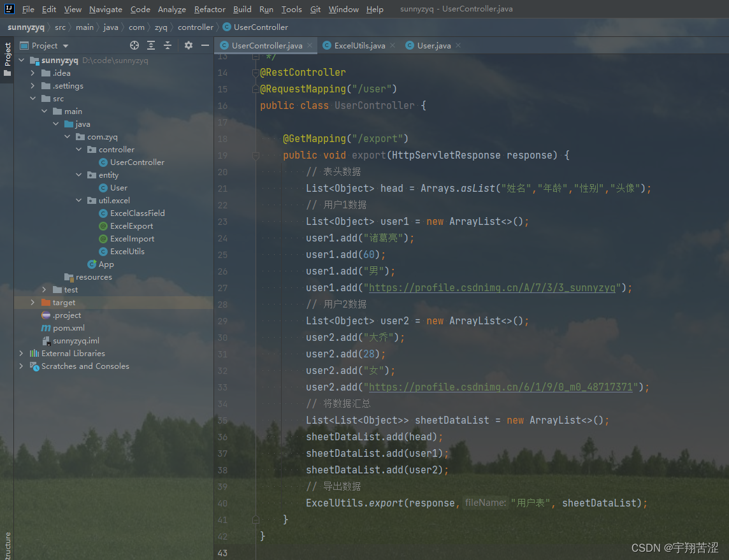Click the IntelliJ IDEA logo icon

[10, 9]
